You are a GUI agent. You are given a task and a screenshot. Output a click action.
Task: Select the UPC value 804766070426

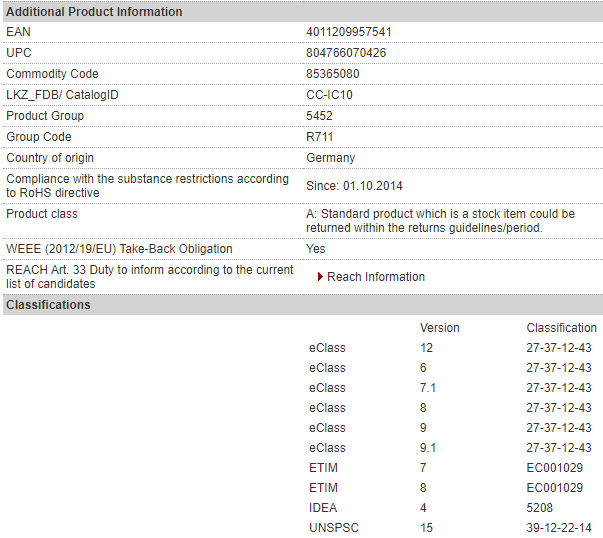(x=346, y=53)
